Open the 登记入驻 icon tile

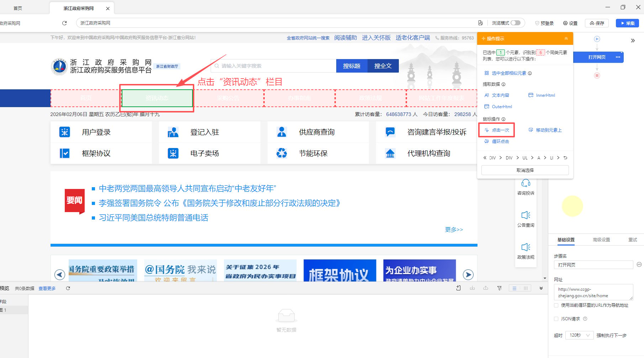(173, 132)
